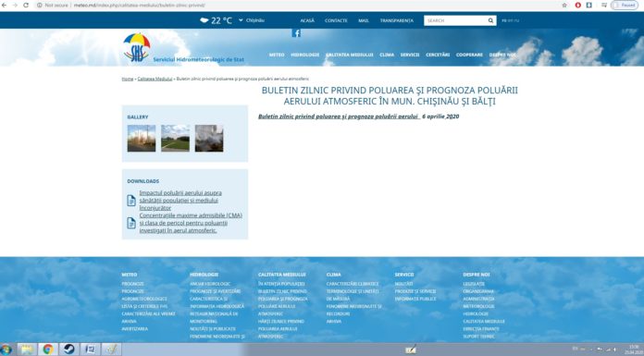Click the search magnifier icon
The width and height of the screenshot is (644, 356).
click(490, 20)
